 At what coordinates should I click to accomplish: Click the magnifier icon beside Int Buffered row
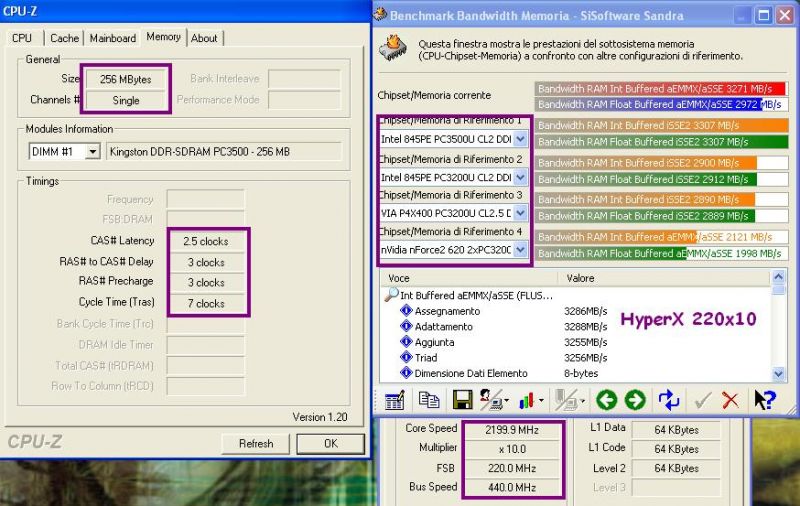[x=391, y=294]
